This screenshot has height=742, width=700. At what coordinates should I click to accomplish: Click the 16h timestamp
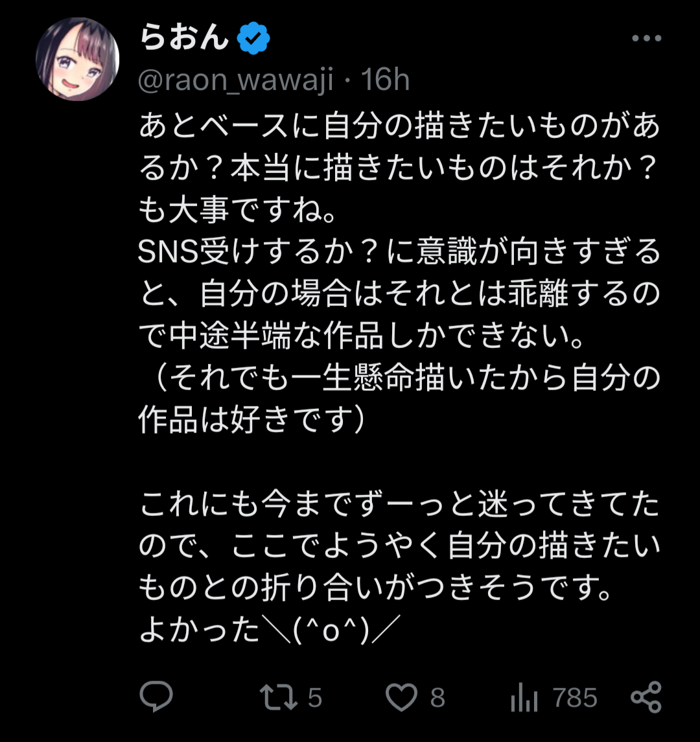385,81
